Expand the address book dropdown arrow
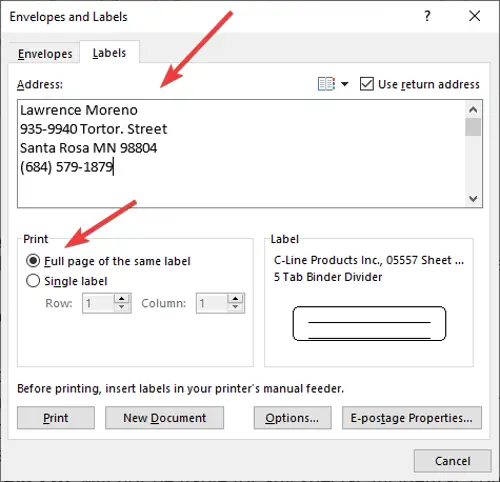Screen dimensions: 500x482 345,84
